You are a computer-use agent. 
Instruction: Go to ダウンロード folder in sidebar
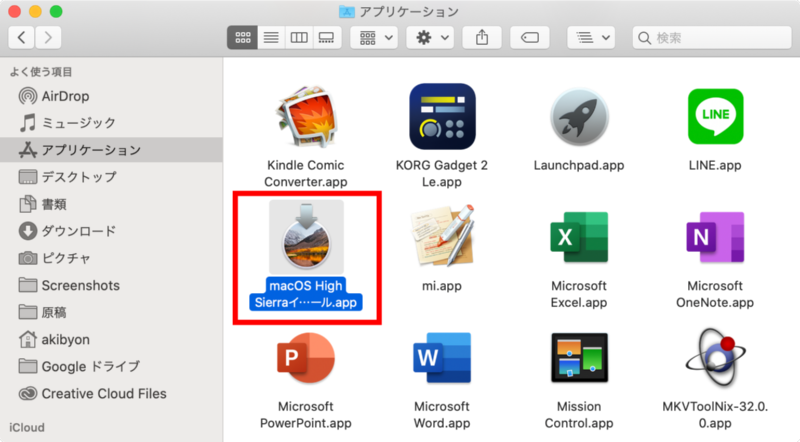tap(78, 231)
